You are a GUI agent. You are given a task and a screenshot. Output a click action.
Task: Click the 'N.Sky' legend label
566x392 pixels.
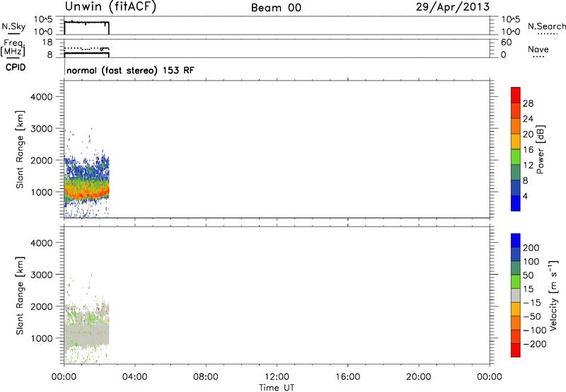[x=13, y=26]
